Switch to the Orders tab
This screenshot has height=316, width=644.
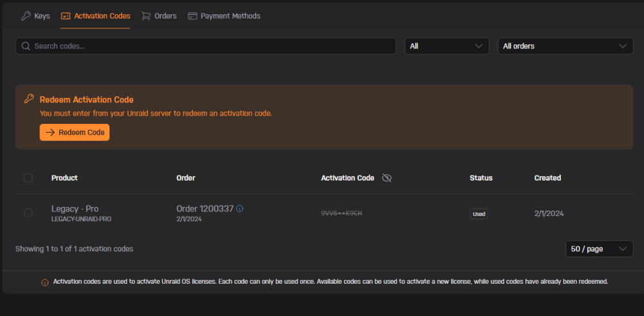pyautogui.click(x=159, y=16)
